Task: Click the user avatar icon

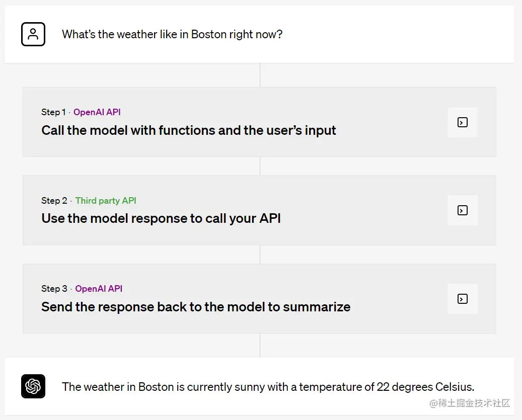Action: (x=33, y=34)
